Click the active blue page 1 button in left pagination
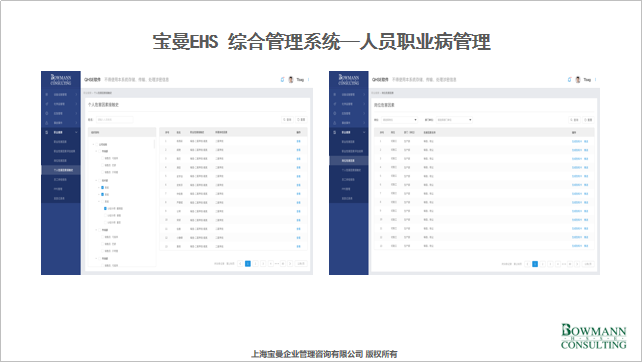 pos(248,264)
